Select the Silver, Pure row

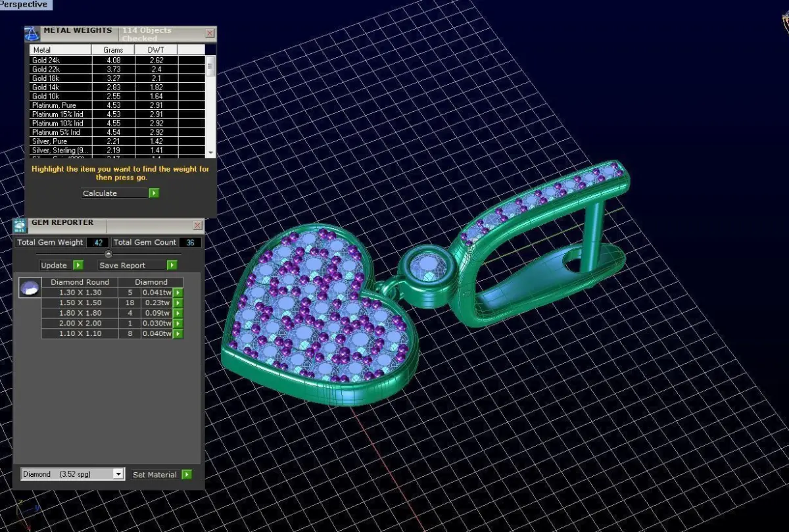pos(118,141)
